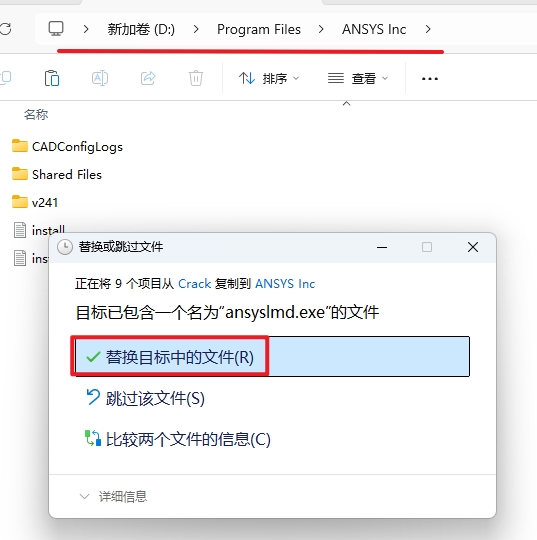Click the green checkmark replace icon

[x=93, y=357]
